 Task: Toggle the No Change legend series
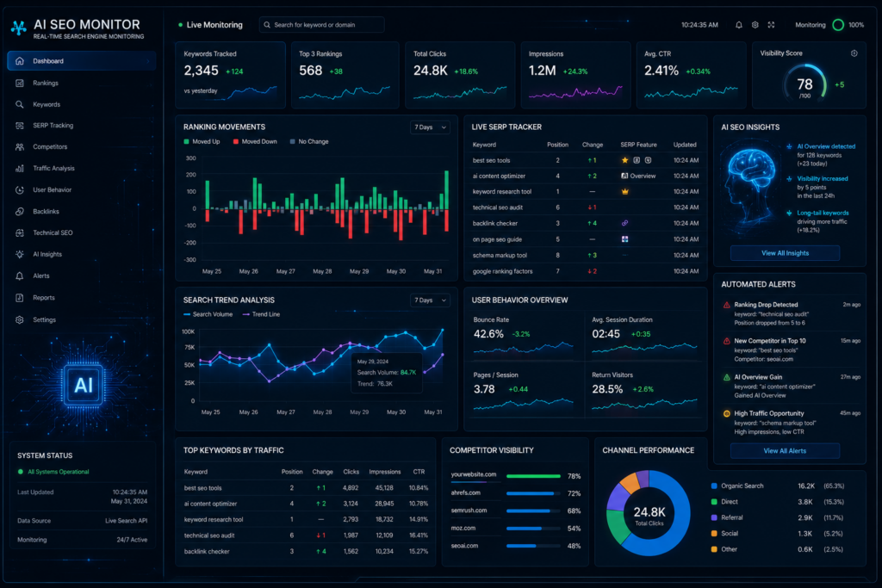[309, 142]
